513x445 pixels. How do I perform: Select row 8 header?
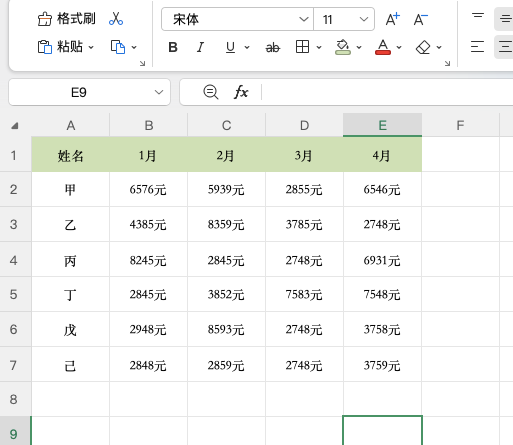pyautogui.click(x=15, y=399)
